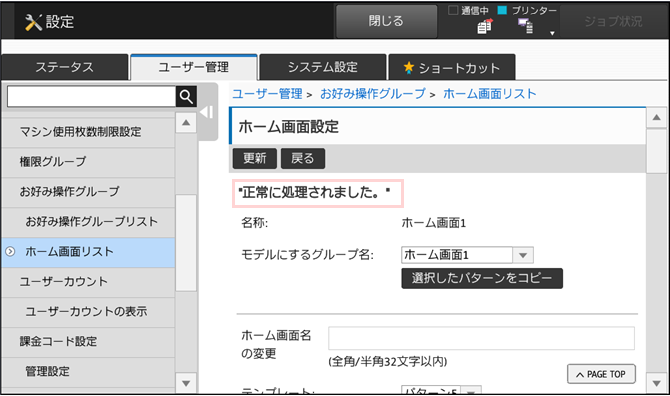The image size is (670, 396).
Task: Click the ホーム画面名の変更 text field
Action: 481,338
